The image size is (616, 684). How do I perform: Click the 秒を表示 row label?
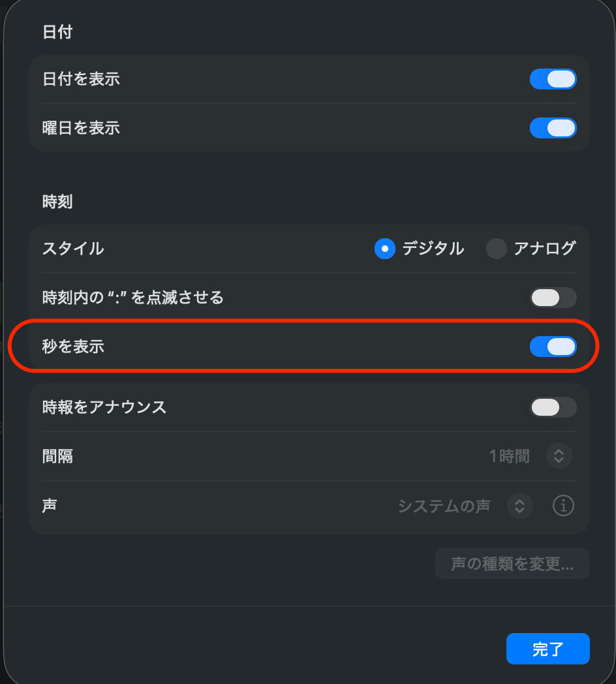(73, 347)
